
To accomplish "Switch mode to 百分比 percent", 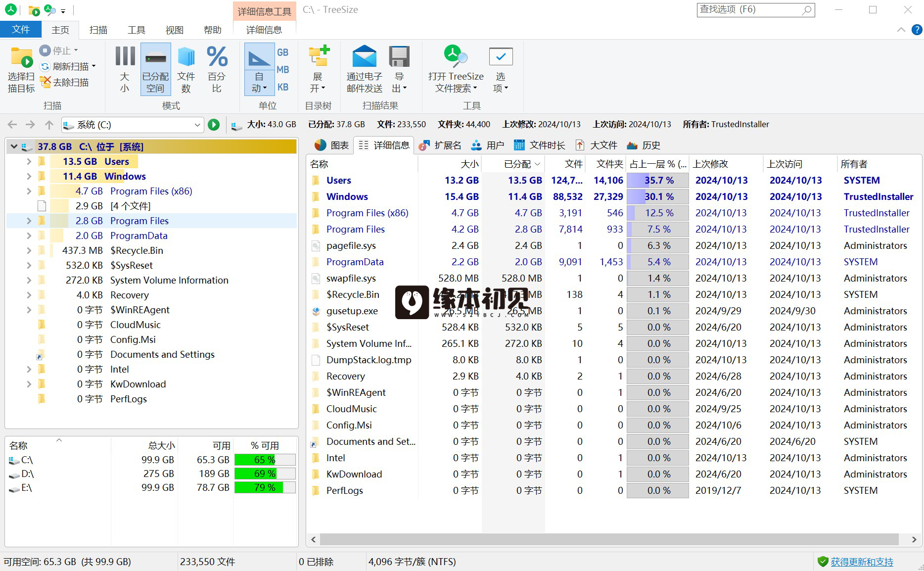I will [x=217, y=69].
